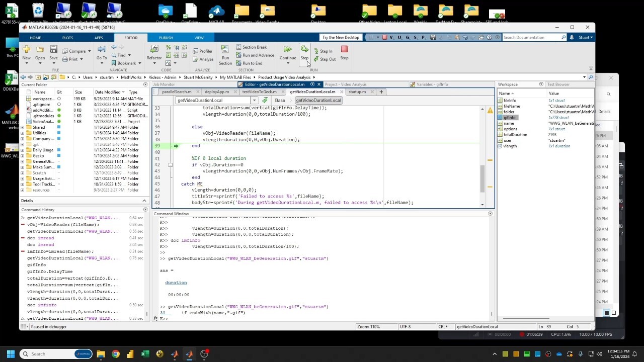
Task: Stop the debugger with red Stop
Action: pos(344,52)
